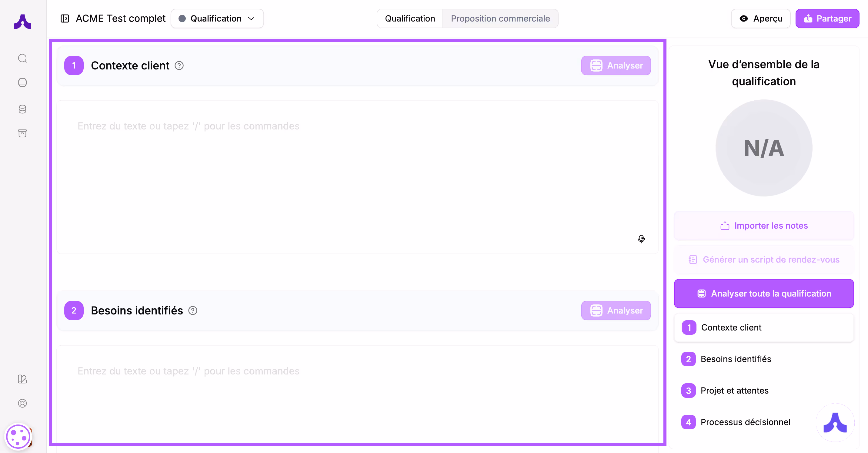The image size is (868, 453).
Task: Click the stacked cards icon in sidebar
Action: tap(22, 82)
